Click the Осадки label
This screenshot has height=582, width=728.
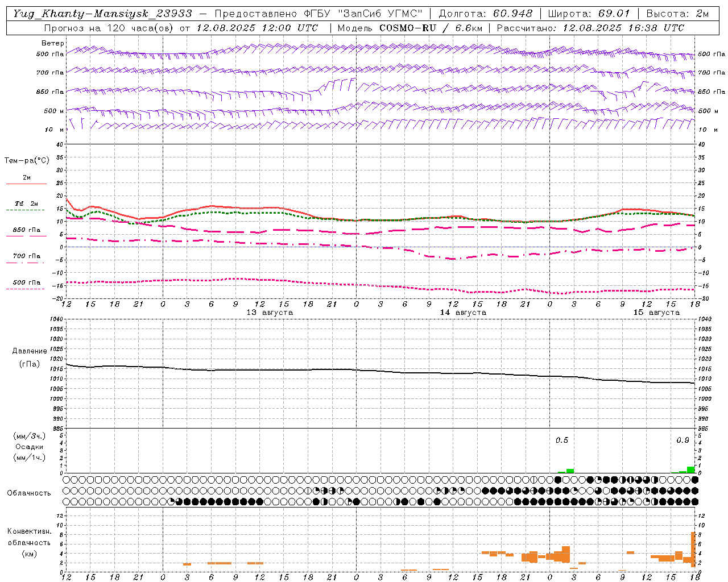(x=30, y=447)
